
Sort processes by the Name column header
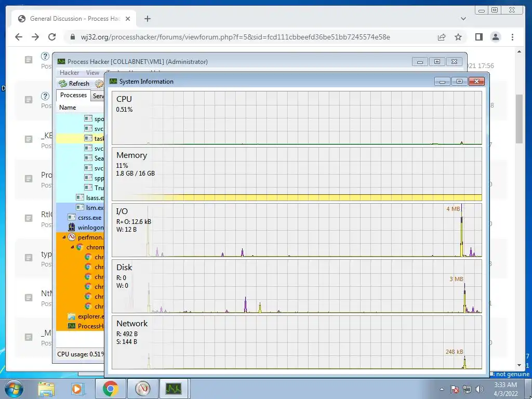(x=80, y=107)
